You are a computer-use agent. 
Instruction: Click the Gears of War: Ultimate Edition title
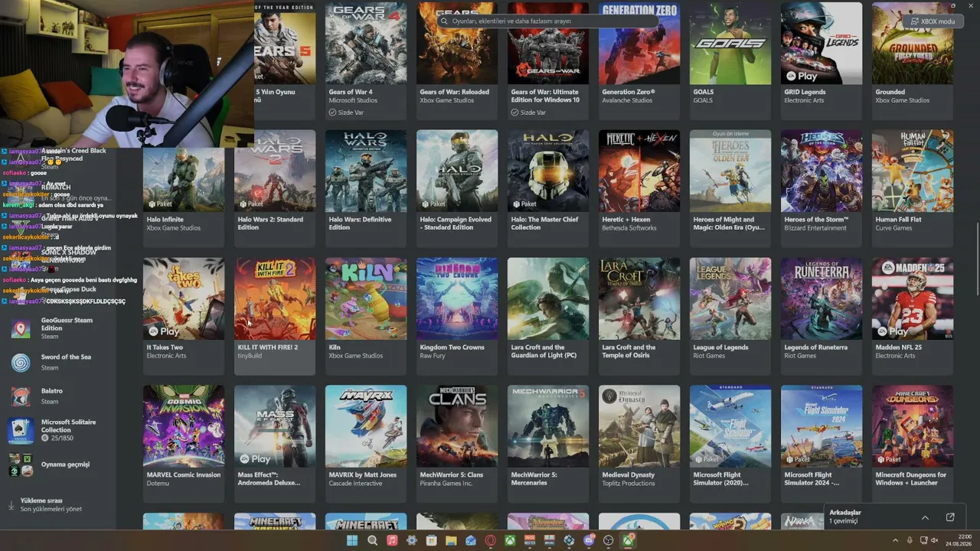tap(545, 96)
